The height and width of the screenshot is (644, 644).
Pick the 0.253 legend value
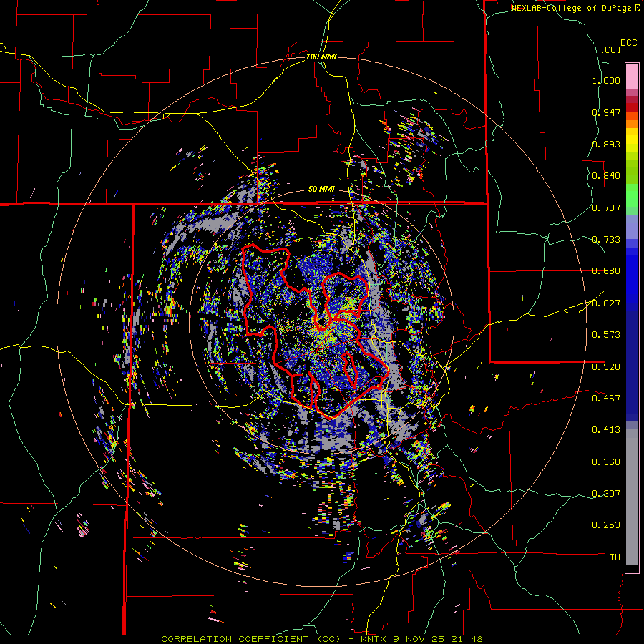click(606, 525)
